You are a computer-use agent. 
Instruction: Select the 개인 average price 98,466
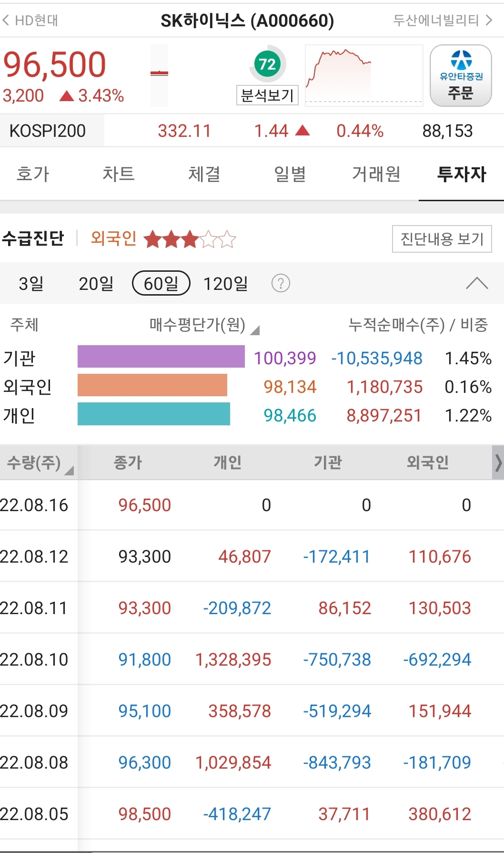(x=290, y=415)
